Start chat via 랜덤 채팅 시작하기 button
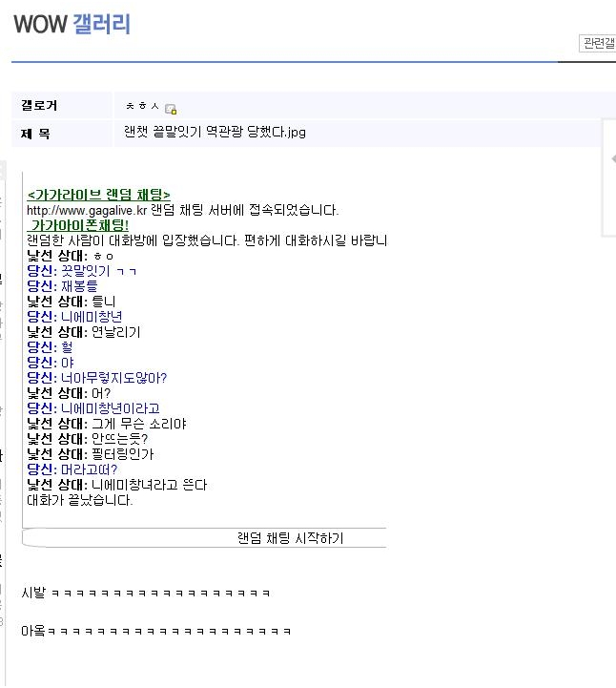The height and width of the screenshot is (688, 616). pos(291,538)
